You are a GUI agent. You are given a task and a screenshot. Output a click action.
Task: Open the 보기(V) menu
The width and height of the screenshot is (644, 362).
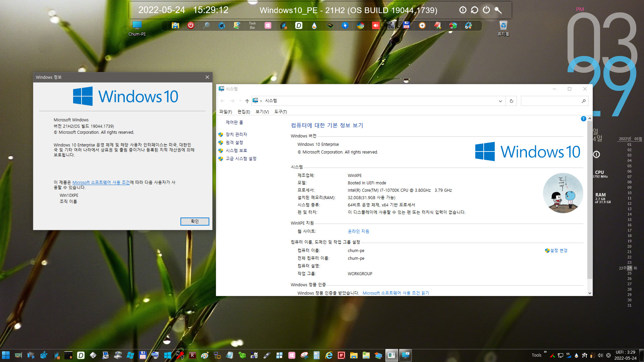click(x=262, y=112)
